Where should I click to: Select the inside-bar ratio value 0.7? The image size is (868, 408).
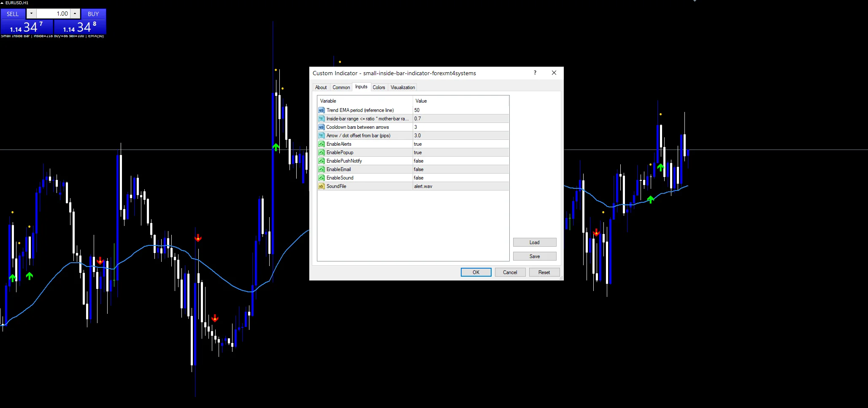click(461, 119)
